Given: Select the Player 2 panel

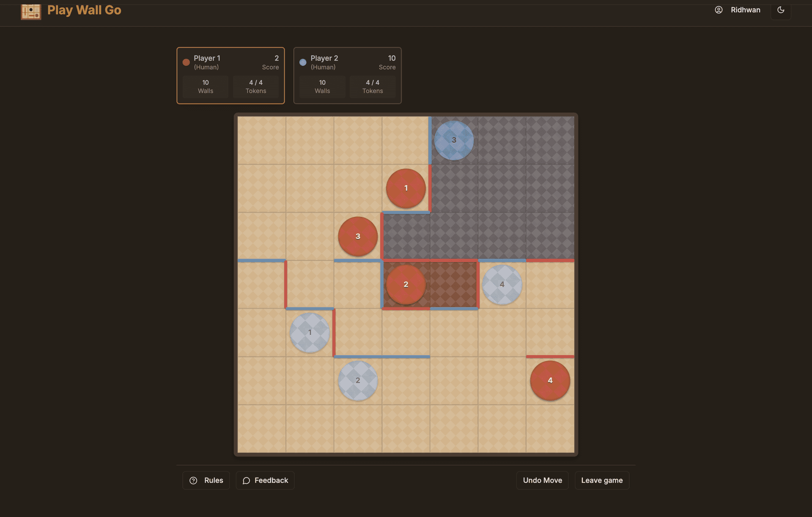Looking at the screenshot, I should (347, 75).
